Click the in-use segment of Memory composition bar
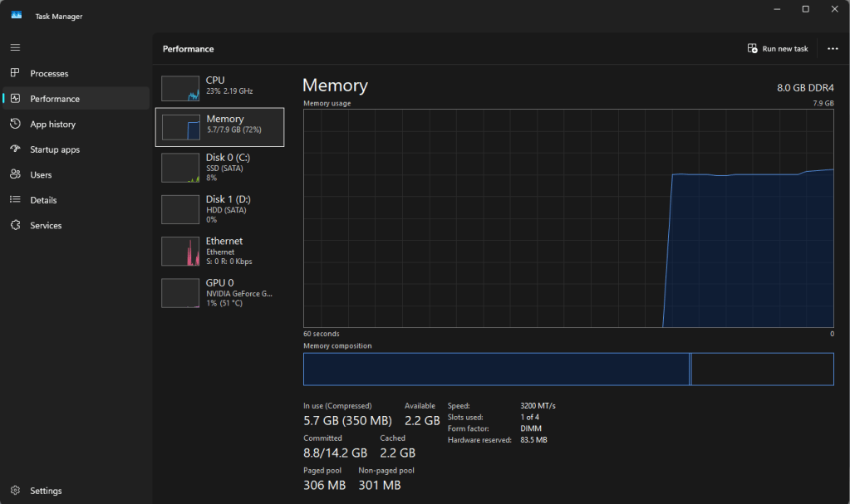The height and width of the screenshot is (504, 850). (496, 369)
